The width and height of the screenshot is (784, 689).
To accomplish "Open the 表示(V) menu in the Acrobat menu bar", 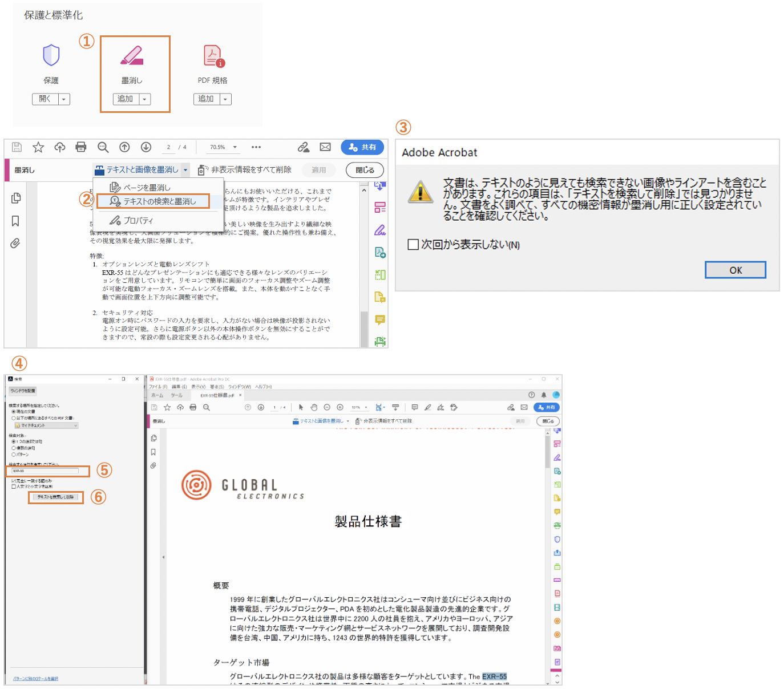I will pyautogui.click(x=199, y=387).
